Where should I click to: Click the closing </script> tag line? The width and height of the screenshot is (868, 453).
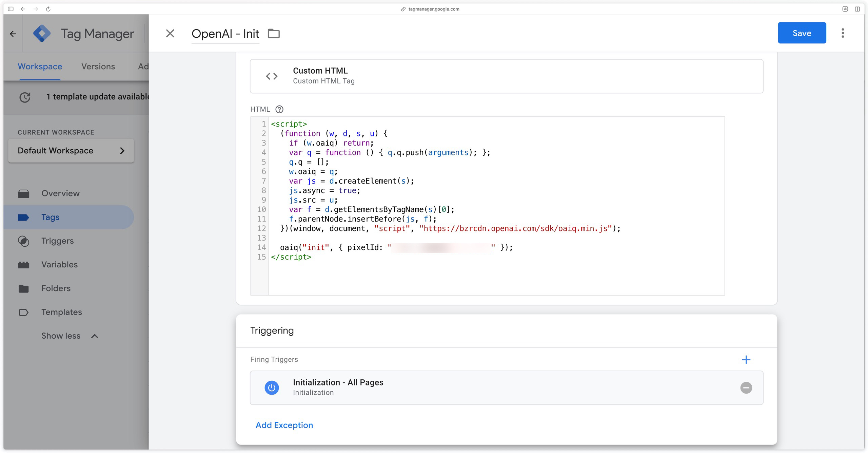coord(291,257)
